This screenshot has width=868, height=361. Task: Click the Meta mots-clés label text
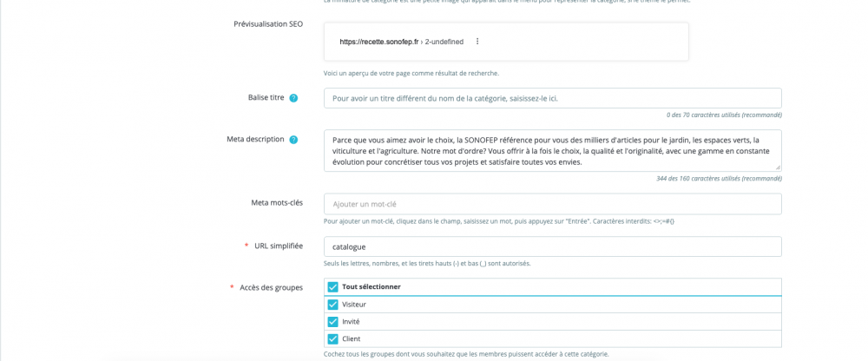(277, 203)
